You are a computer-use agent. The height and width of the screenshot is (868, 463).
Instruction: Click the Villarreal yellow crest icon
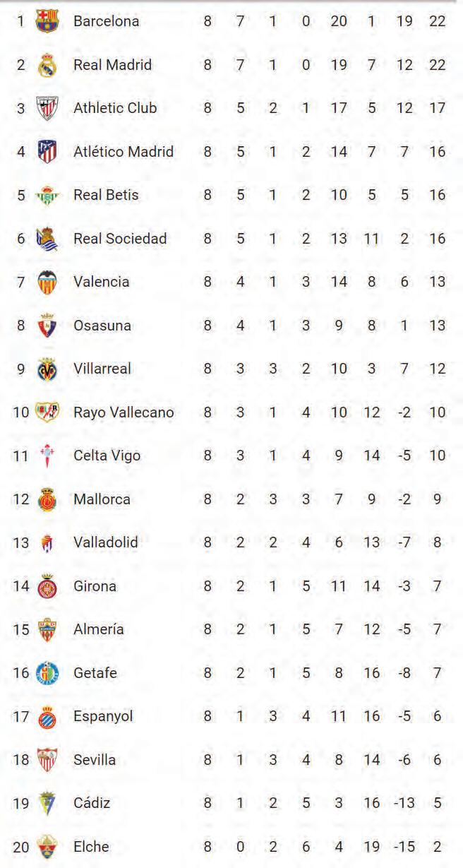(47, 369)
